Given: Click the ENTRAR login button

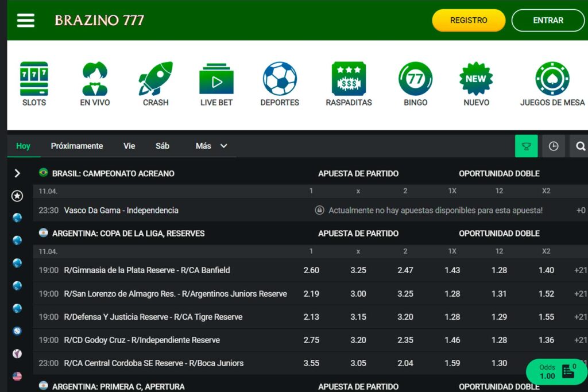Looking at the screenshot, I should pyautogui.click(x=548, y=20).
